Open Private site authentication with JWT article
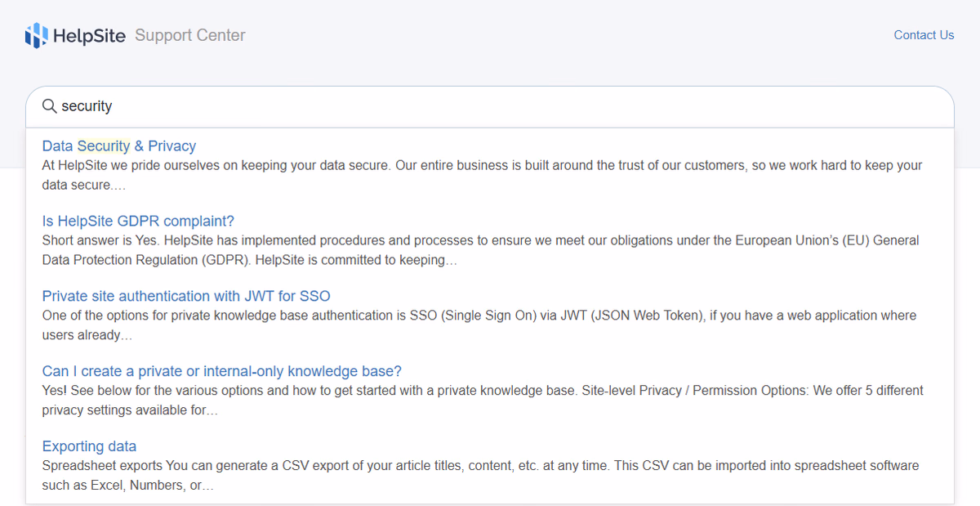 (x=186, y=297)
